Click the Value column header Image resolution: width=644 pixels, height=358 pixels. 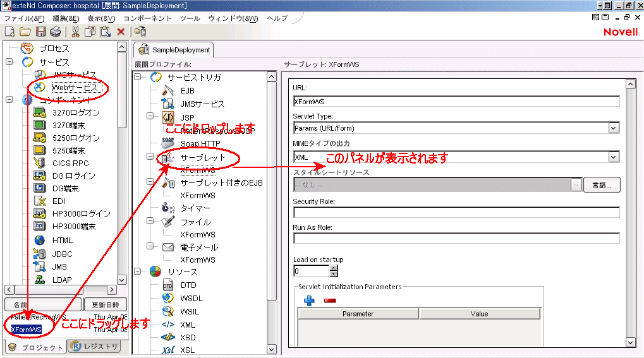pos(479,314)
